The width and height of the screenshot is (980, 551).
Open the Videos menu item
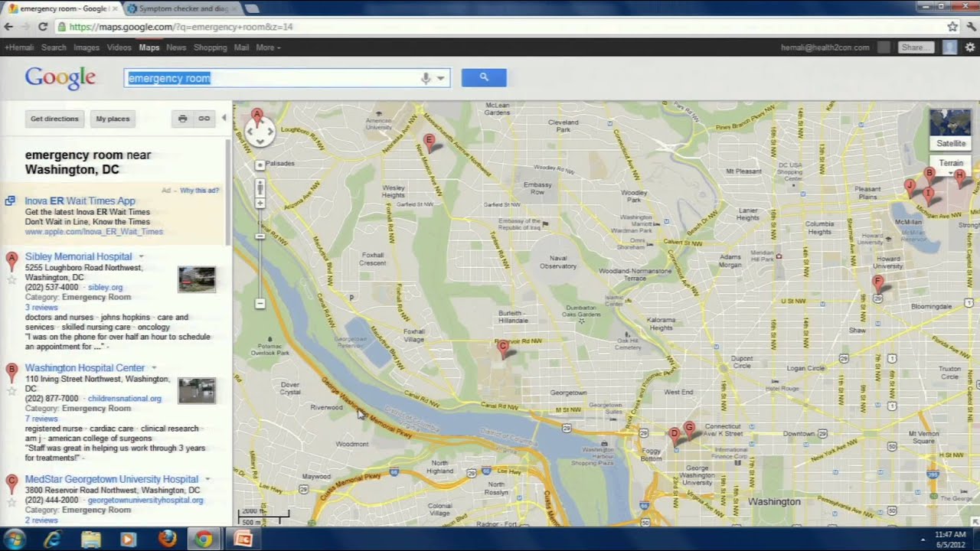point(119,47)
